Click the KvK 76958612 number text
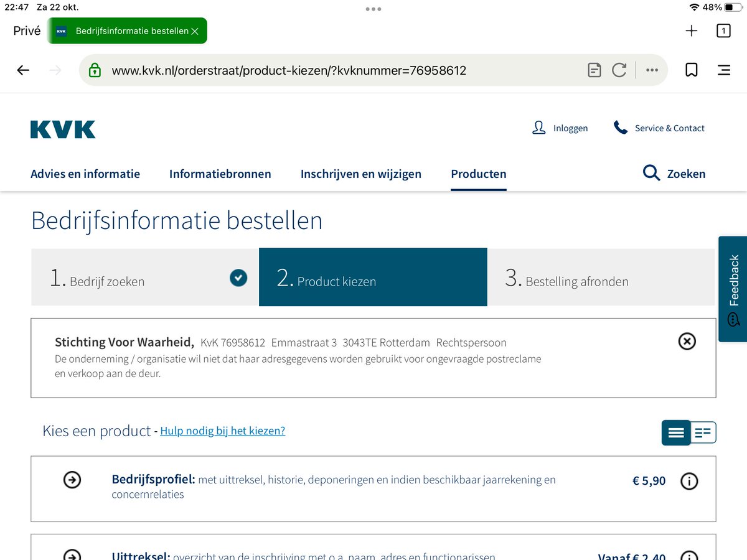This screenshot has height=560, width=747. pos(233,343)
